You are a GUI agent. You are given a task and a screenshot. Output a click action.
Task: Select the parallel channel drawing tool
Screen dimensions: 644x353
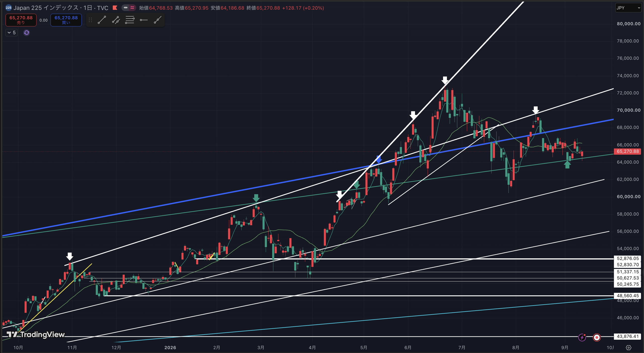(116, 20)
